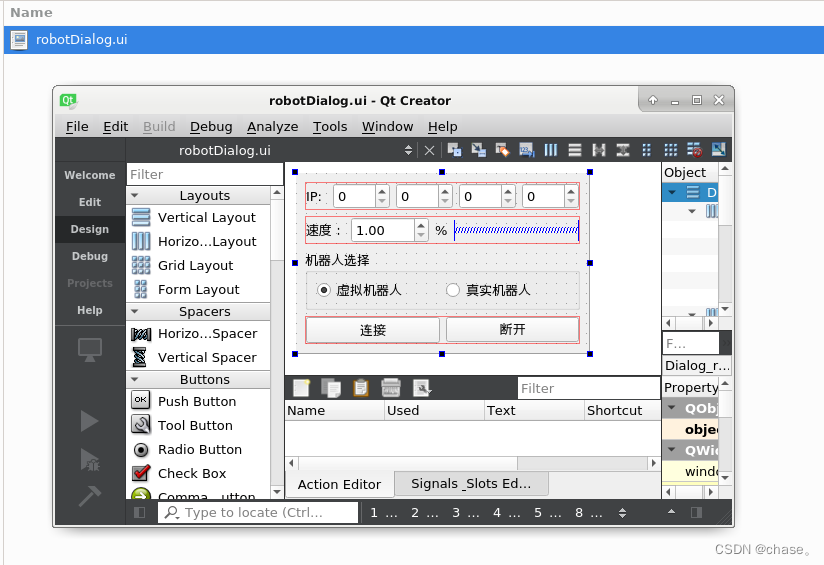Toggle left sidebar icon in status bar

[139, 512]
